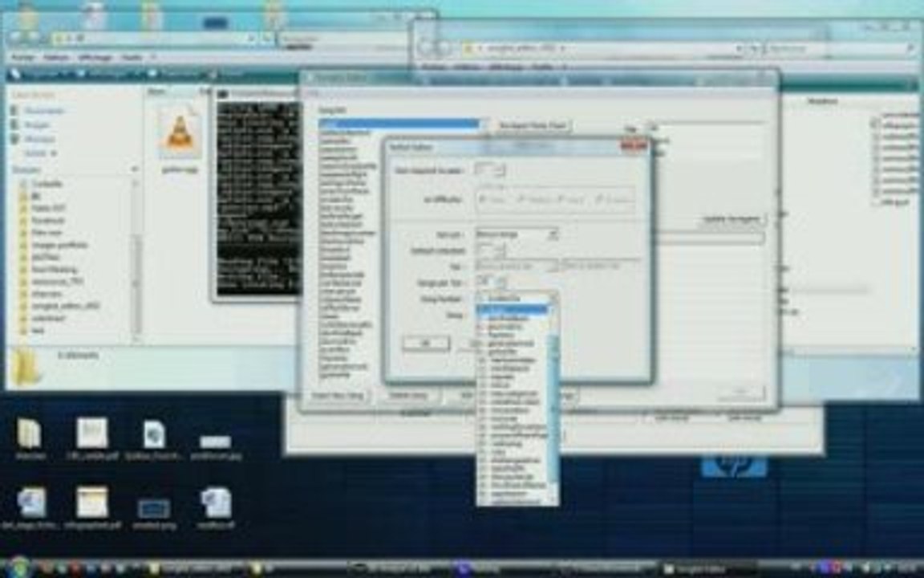Collapse the Dossiers folder tree panel
The width and height of the screenshot is (924, 578).
(x=135, y=169)
